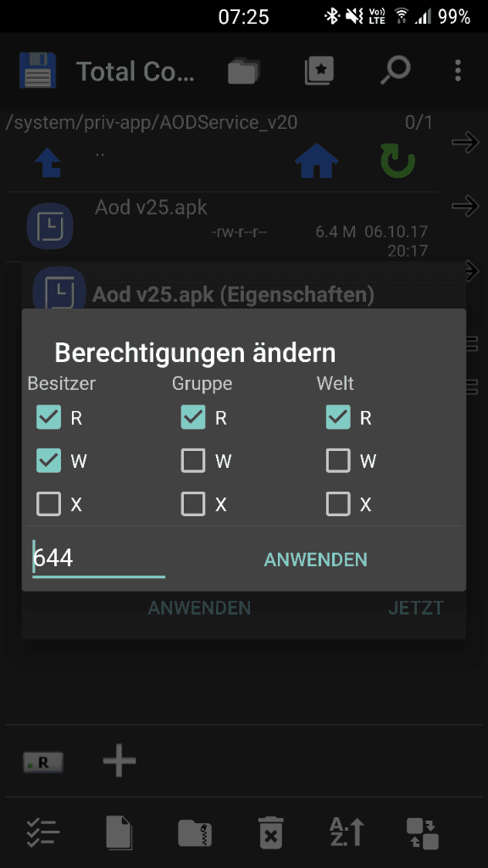Screen dimensions: 488x868
Task: Uncheck Welt R permission checkbox
Action: (x=338, y=417)
